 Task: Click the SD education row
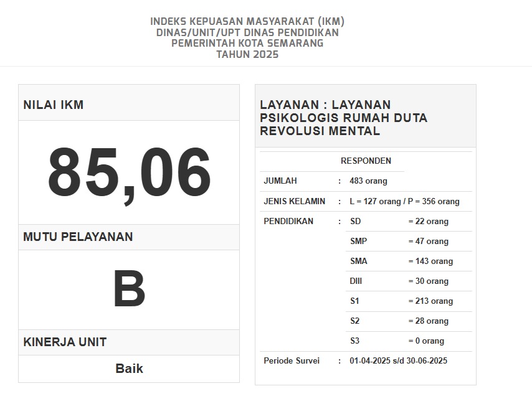(355, 222)
